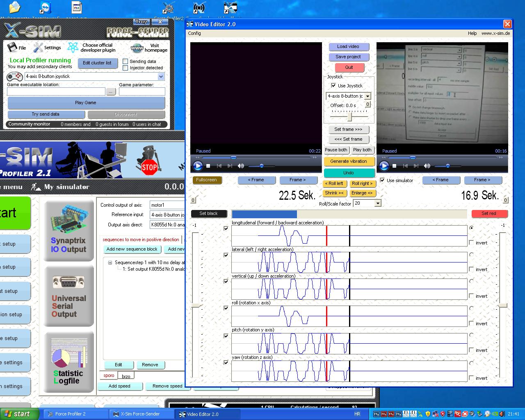Mute the left video player
This screenshot has height=420, width=525.
tap(241, 166)
